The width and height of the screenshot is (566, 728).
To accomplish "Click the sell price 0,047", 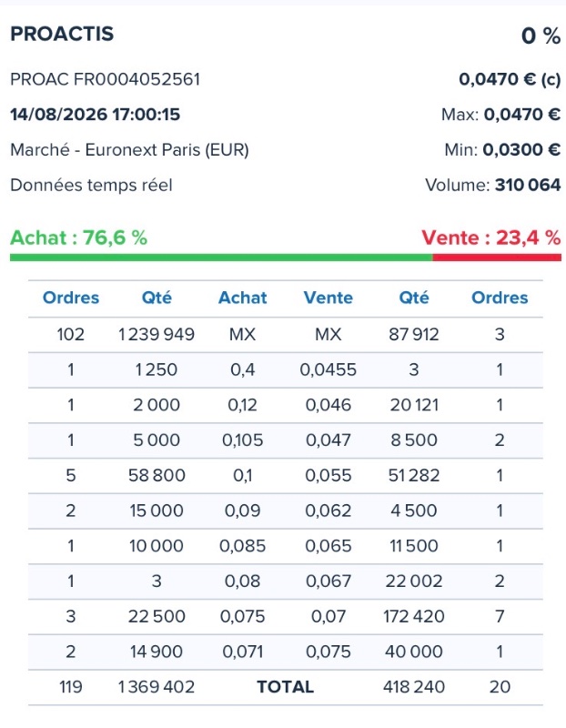I will 328,440.
